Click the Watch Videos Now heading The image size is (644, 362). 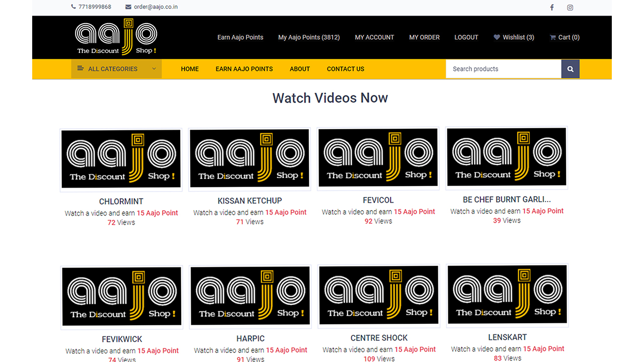pos(330,98)
